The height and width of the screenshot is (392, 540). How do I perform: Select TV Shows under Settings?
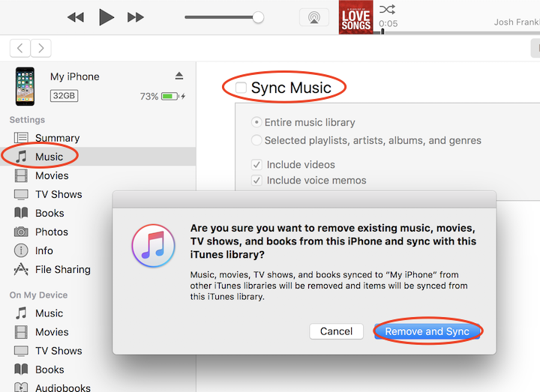tap(58, 194)
